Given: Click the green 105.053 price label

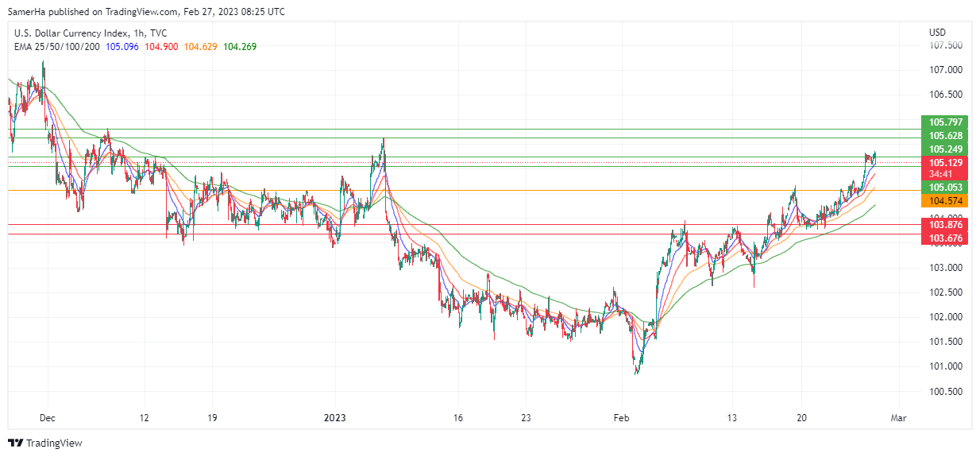Looking at the screenshot, I should pos(946,188).
